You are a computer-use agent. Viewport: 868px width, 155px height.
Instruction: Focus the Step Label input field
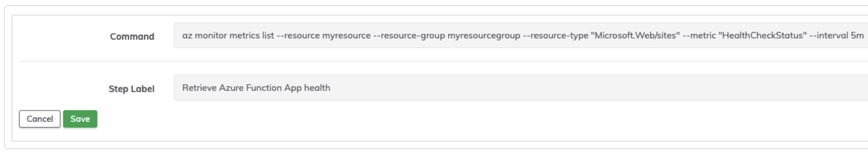(520, 88)
